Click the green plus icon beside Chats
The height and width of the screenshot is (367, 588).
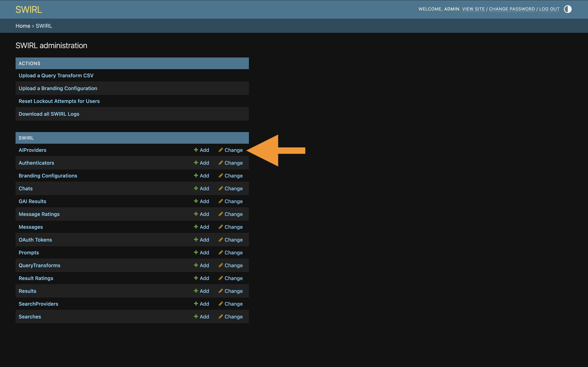click(x=196, y=188)
